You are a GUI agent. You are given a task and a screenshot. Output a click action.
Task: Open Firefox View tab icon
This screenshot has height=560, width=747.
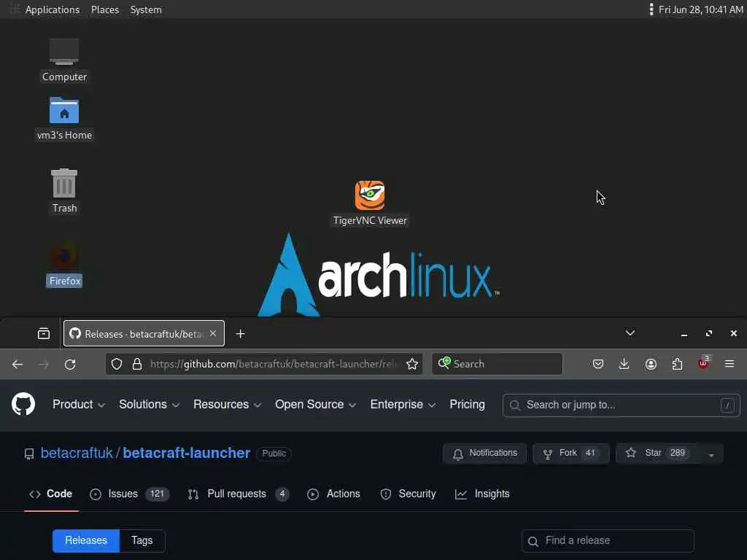point(44,334)
